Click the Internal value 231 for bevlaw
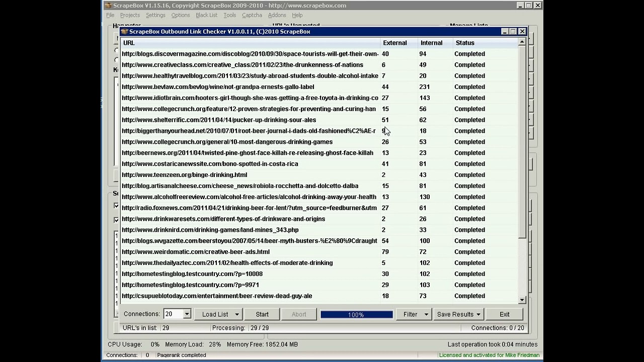The height and width of the screenshot is (362, 644). [425, 87]
